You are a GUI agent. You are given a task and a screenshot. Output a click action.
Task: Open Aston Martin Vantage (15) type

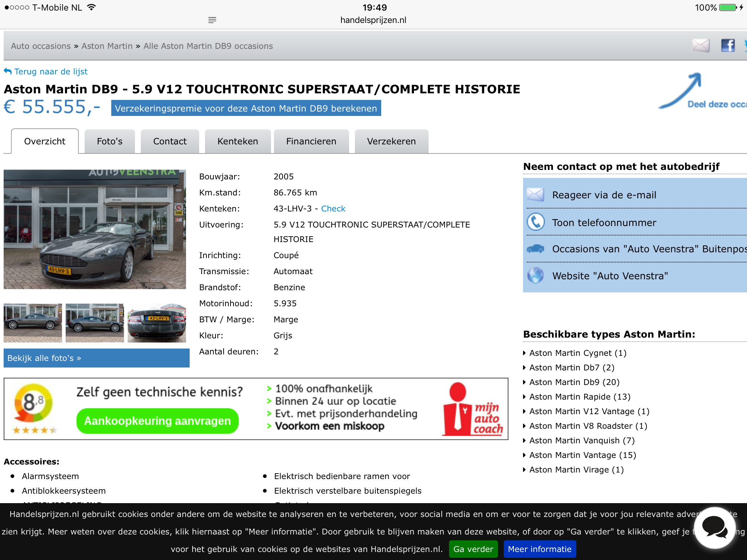point(583,455)
